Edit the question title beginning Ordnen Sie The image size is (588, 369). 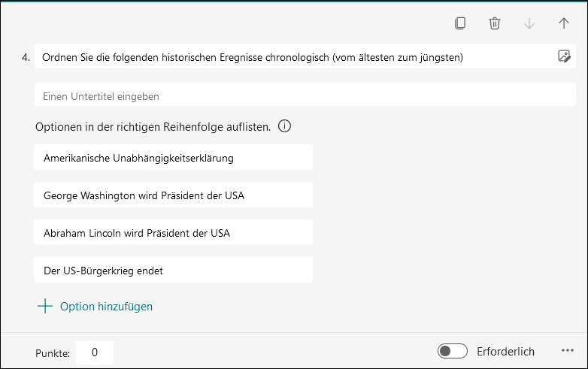coord(295,56)
